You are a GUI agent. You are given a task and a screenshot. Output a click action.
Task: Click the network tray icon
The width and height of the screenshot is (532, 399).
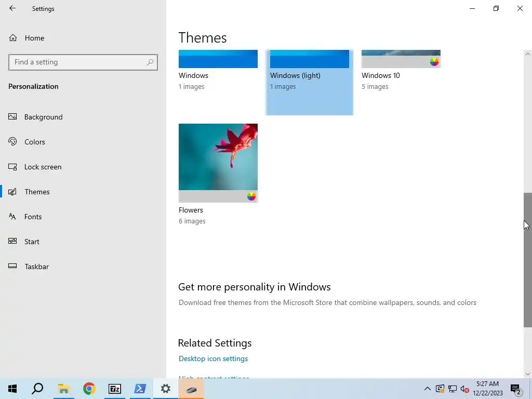pyautogui.click(x=453, y=389)
